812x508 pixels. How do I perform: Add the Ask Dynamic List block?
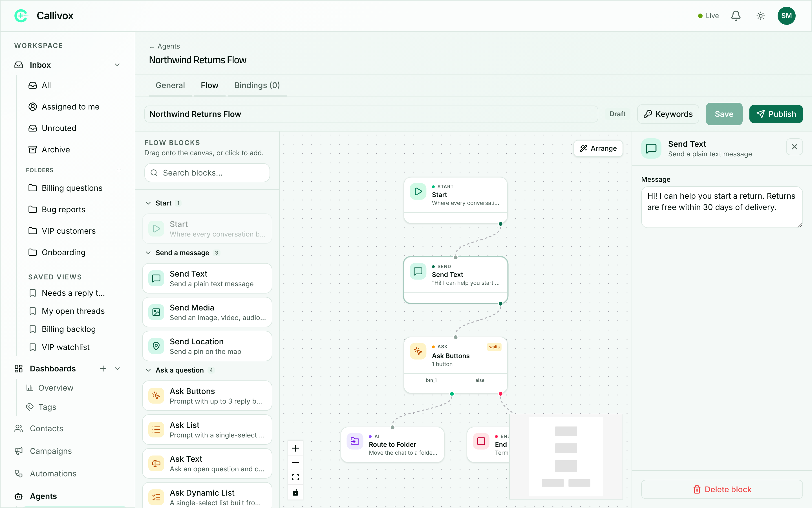[x=207, y=496]
